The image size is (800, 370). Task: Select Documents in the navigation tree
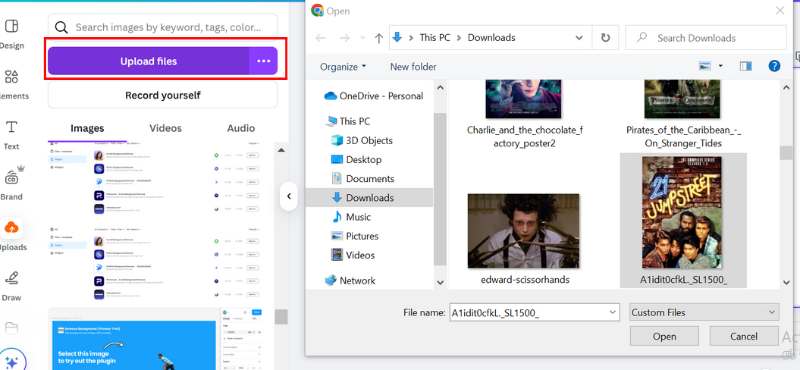pyautogui.click(x=363, y=179)
